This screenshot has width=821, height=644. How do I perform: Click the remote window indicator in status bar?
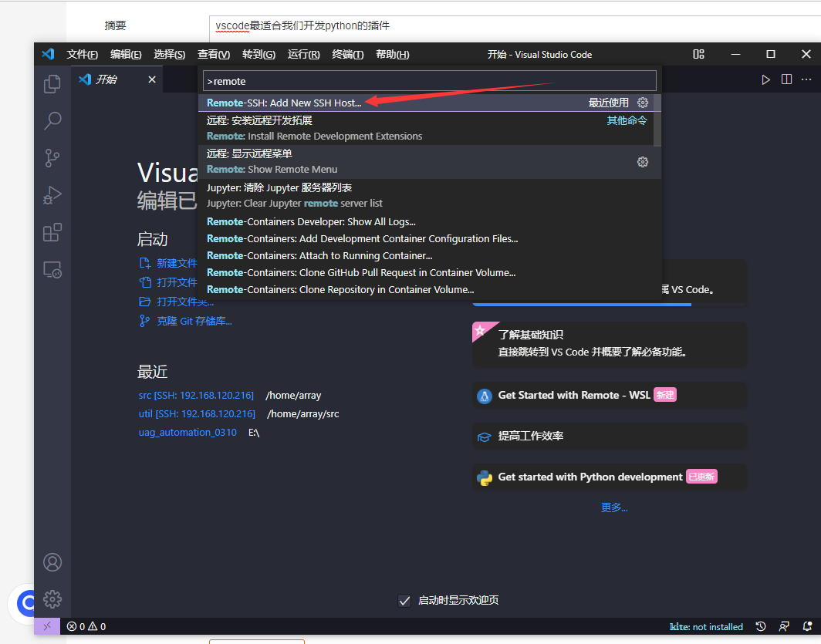coord(47,626)
